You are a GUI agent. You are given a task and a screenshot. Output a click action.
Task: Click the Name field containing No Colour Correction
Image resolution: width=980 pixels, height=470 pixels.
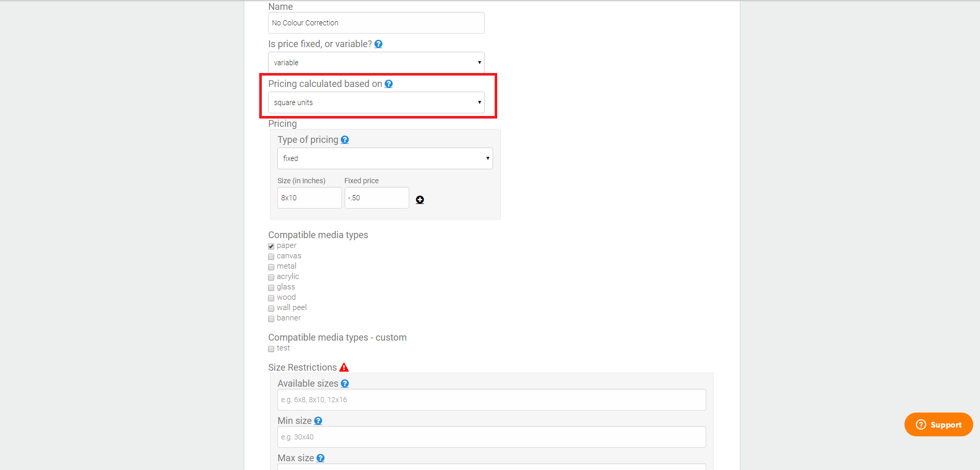(376, 23)
